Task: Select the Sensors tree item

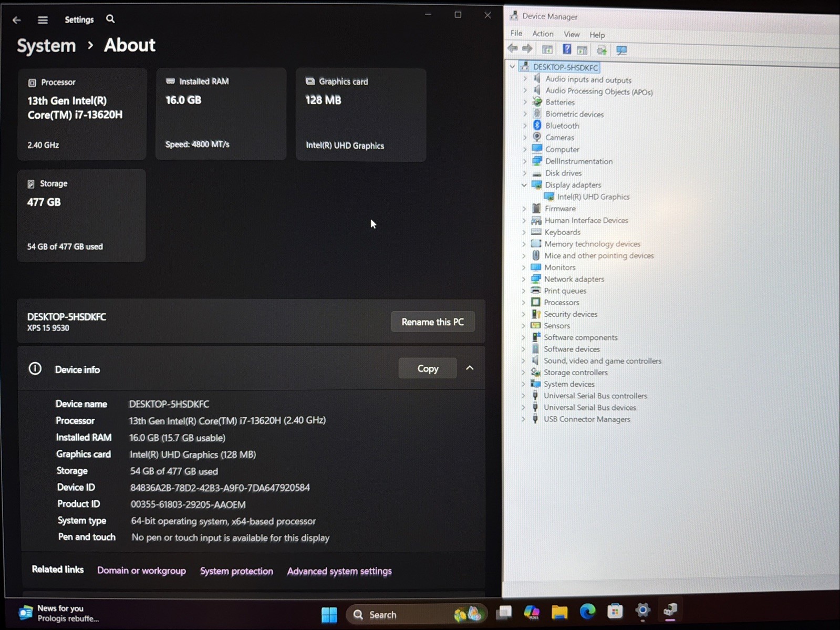Action: point(556,325)
